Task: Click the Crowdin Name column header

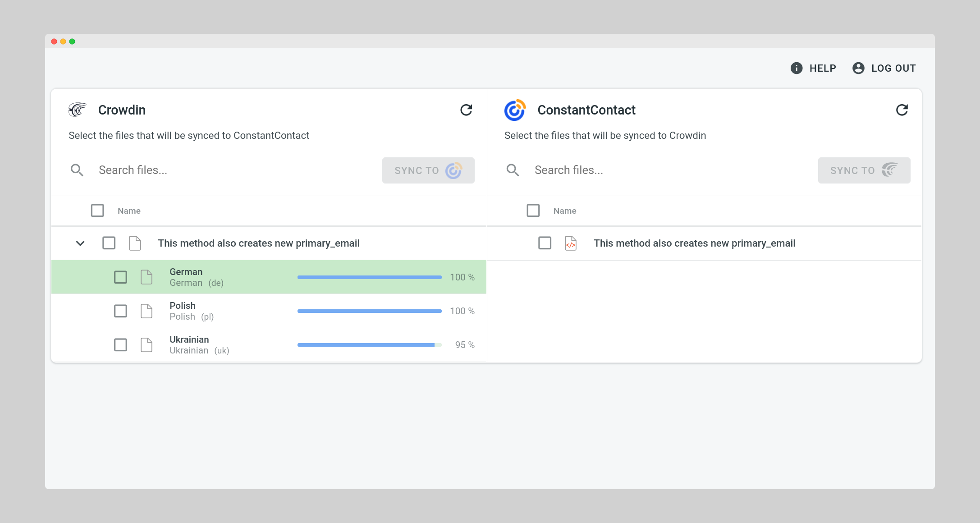Action: point(129,211)
